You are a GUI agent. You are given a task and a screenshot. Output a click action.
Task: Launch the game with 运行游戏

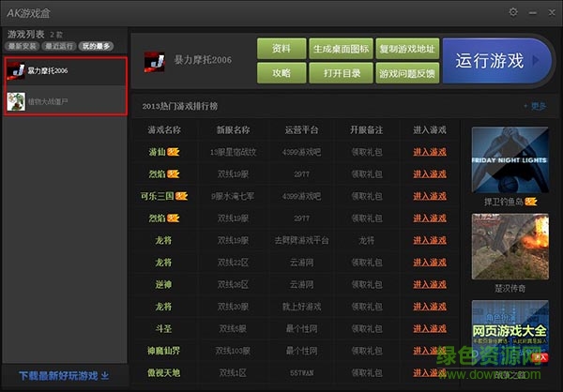496,61
